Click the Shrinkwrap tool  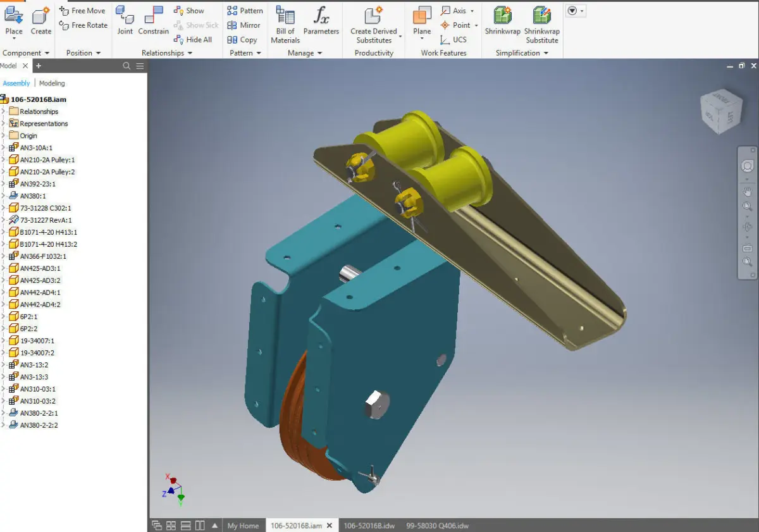[x=503, y=21]
